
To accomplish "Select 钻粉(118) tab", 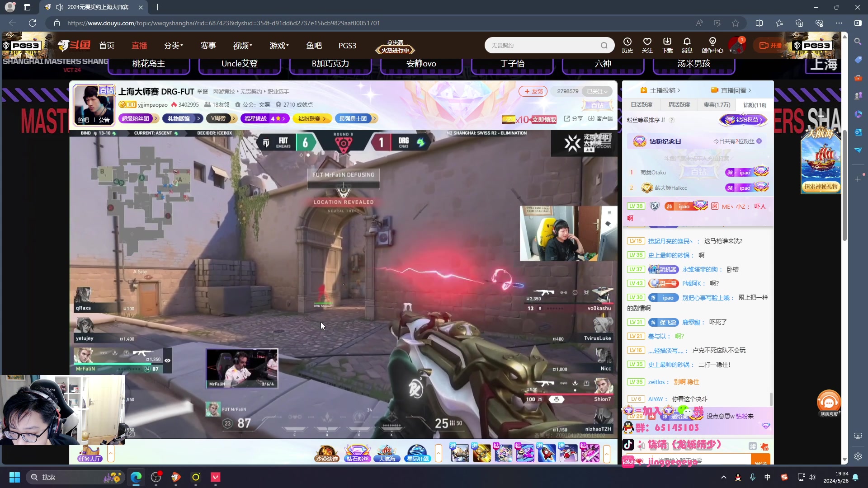I will (755, 105).
